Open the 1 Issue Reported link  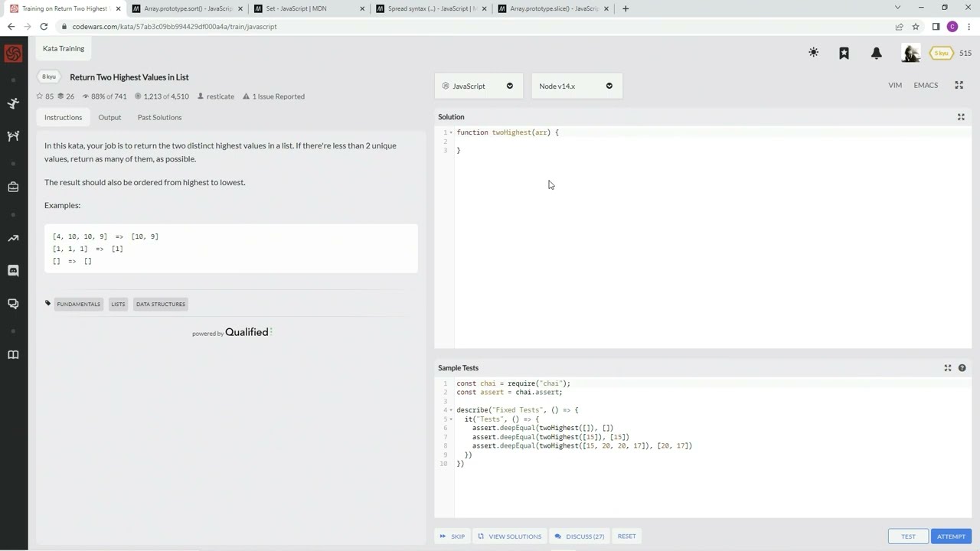273,96
